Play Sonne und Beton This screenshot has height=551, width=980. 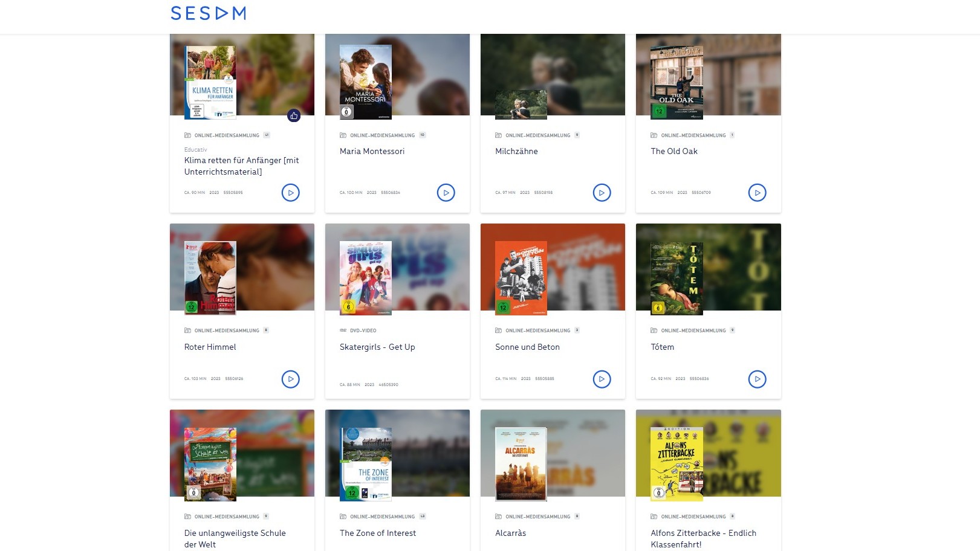[x=602, y=379]
